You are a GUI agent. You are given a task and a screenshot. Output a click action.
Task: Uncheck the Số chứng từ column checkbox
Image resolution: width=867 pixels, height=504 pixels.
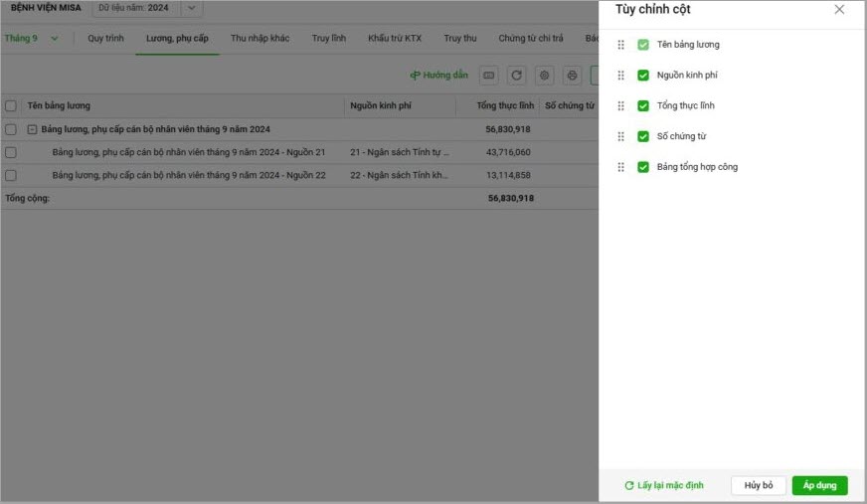pyautogui.click(x=643, y=136)
